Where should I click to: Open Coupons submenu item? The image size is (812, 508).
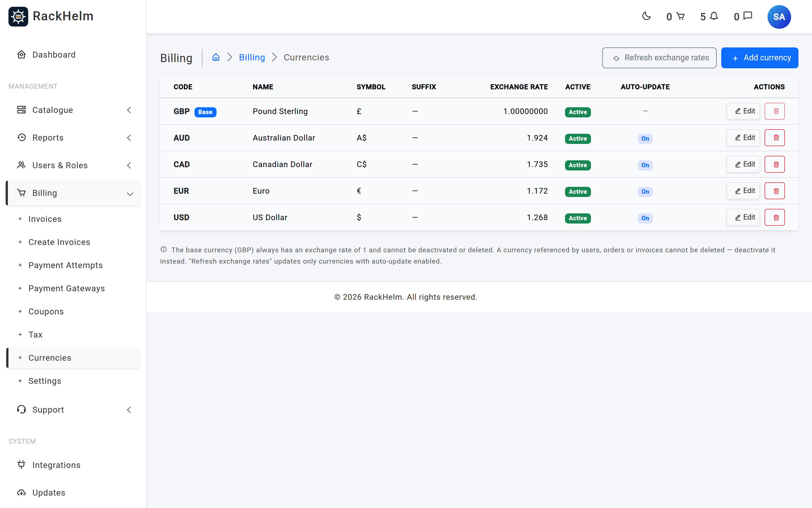pyautogui.click(x=73, y=312)
